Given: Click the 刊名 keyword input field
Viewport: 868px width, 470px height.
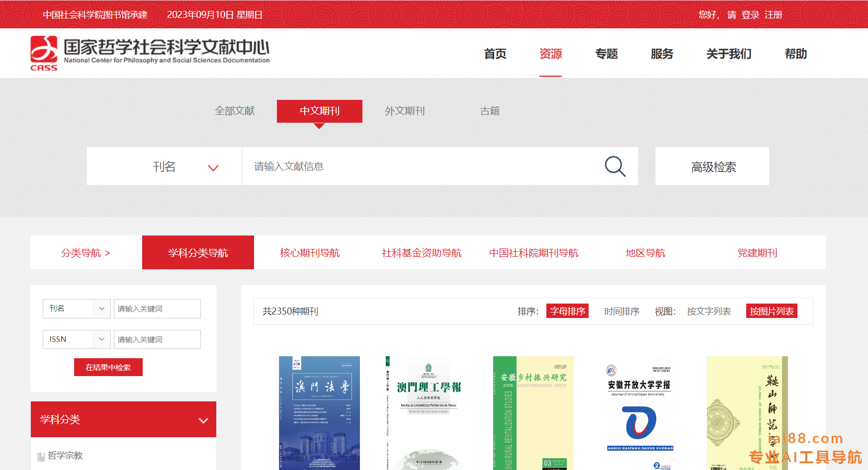Looking at the screenshot, I should (x=157, y=309).
